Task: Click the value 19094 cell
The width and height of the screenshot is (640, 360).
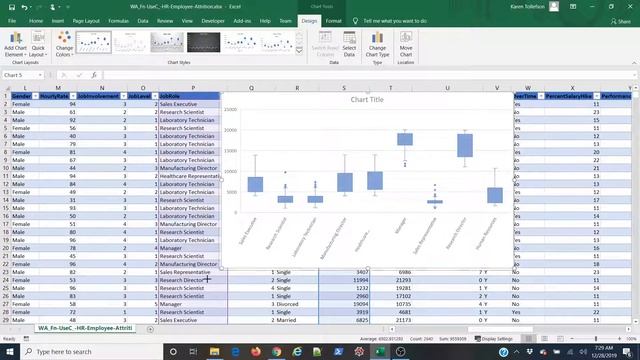Action: (344, 304)
